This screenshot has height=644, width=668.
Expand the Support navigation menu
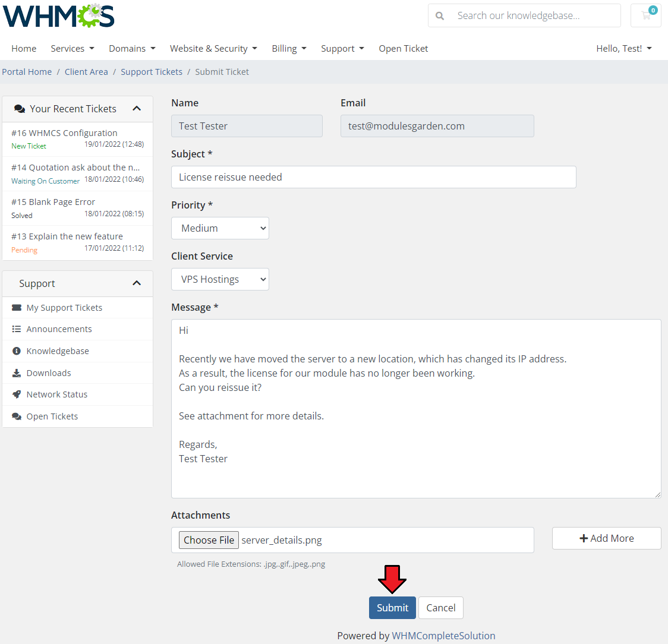coord(342,49)
